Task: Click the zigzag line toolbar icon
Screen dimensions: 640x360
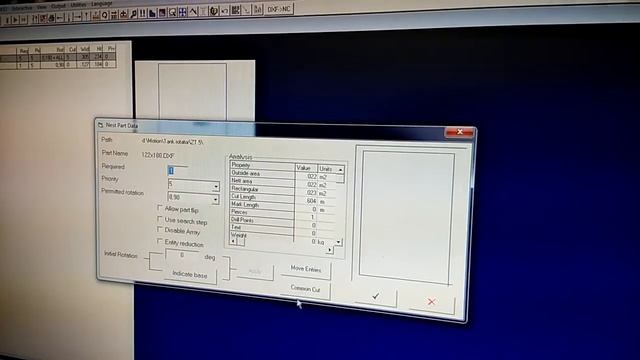Action: [193, 12]
